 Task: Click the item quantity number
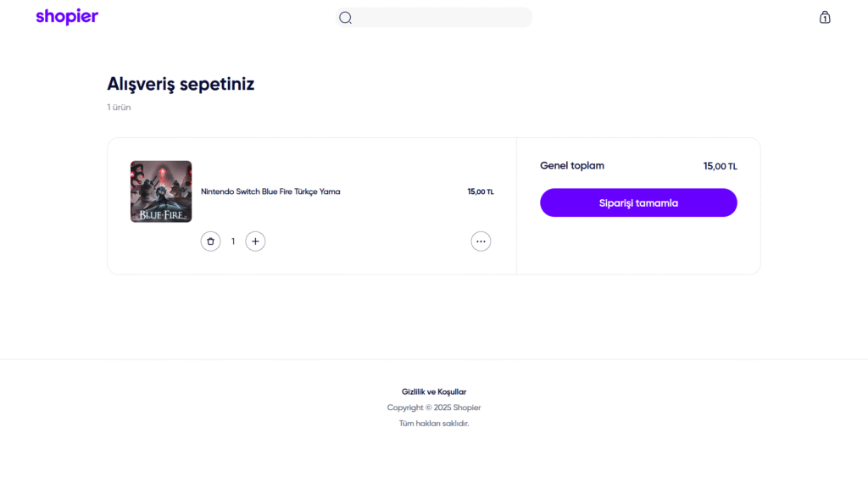(x=233, y=241)
